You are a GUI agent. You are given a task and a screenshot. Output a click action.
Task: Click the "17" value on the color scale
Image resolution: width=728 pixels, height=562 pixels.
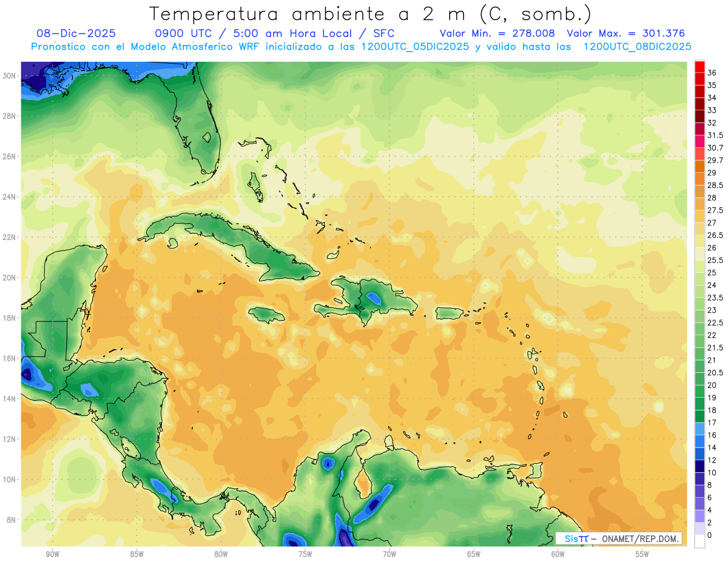pyautogui.click(x=712, y=423)
